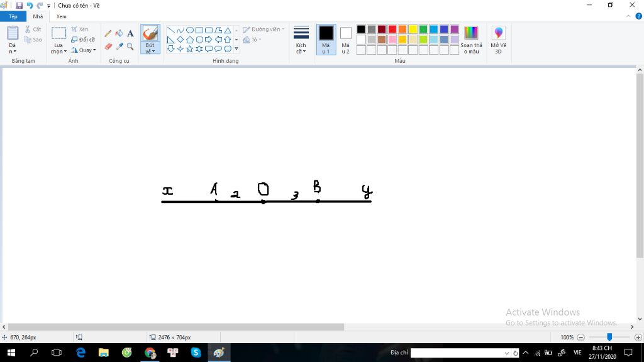Click the Save icon in title bar
Image resolution: width=644 pixels, height=362 pixels.
point(19,5)
